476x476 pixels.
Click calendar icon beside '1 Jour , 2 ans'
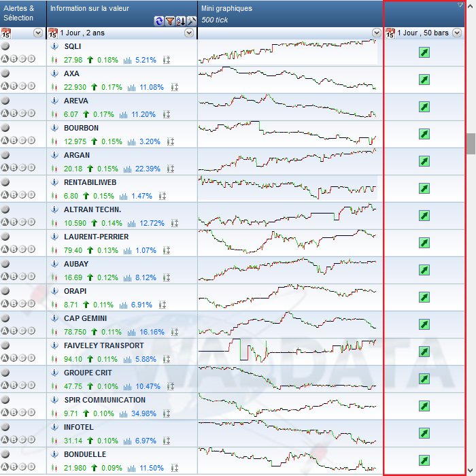53,33
